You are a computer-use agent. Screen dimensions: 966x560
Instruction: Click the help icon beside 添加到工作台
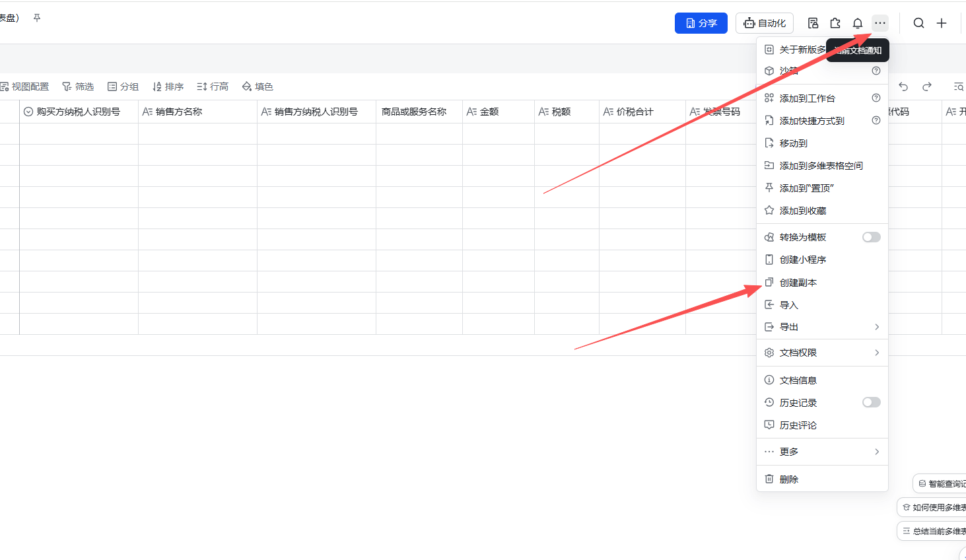876,98
